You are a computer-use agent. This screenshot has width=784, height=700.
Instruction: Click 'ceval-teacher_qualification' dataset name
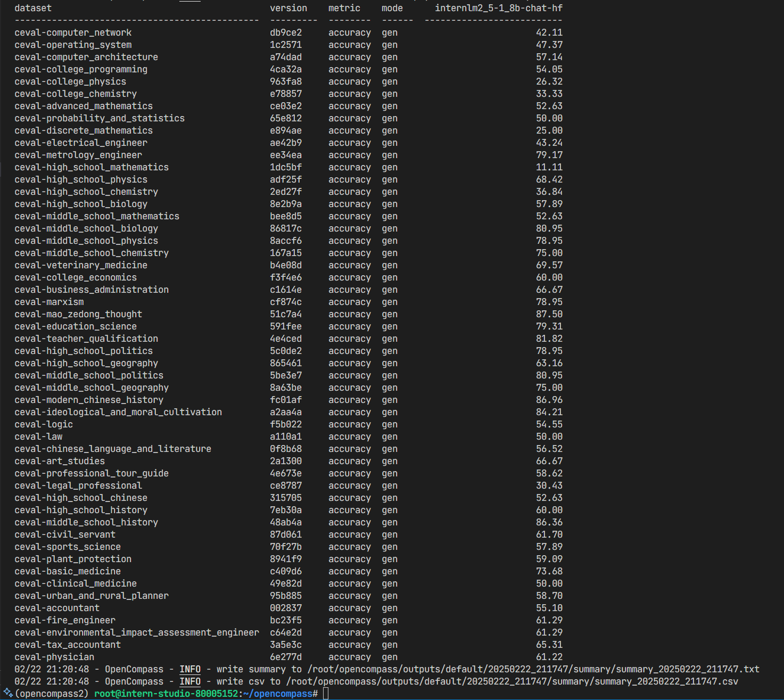pos(86,339)
